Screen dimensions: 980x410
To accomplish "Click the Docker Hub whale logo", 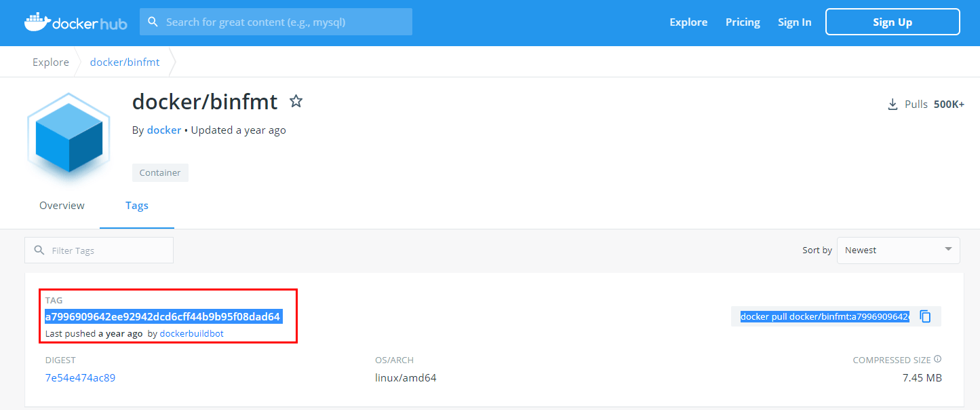I will click(x=39, y=21).
